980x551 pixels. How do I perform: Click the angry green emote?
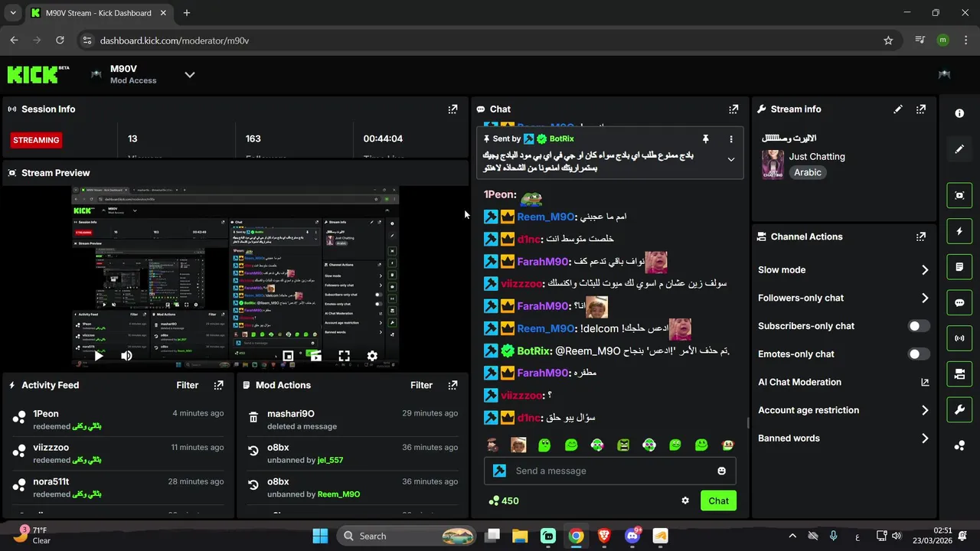coord(623,445)
